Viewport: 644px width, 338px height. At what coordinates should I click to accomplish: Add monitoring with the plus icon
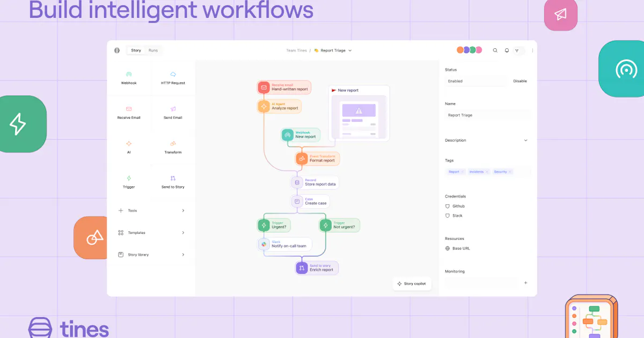[525, 283]
